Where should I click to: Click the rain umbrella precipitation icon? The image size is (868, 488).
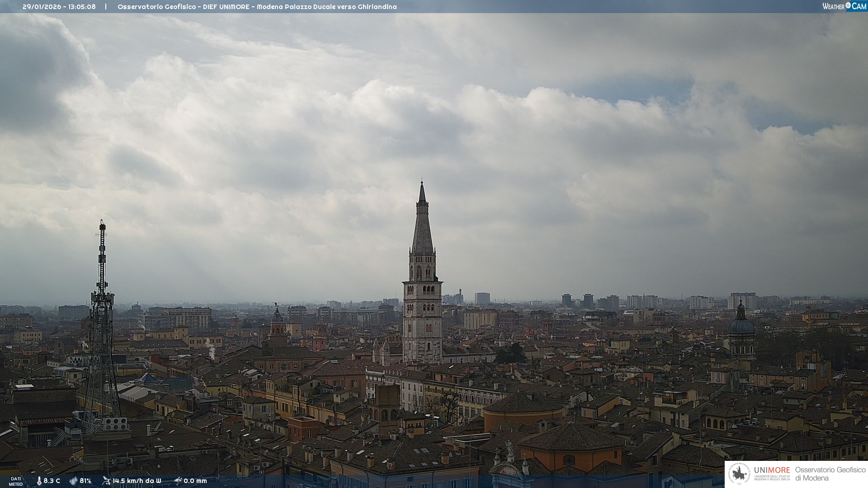(x=178, y=481)
